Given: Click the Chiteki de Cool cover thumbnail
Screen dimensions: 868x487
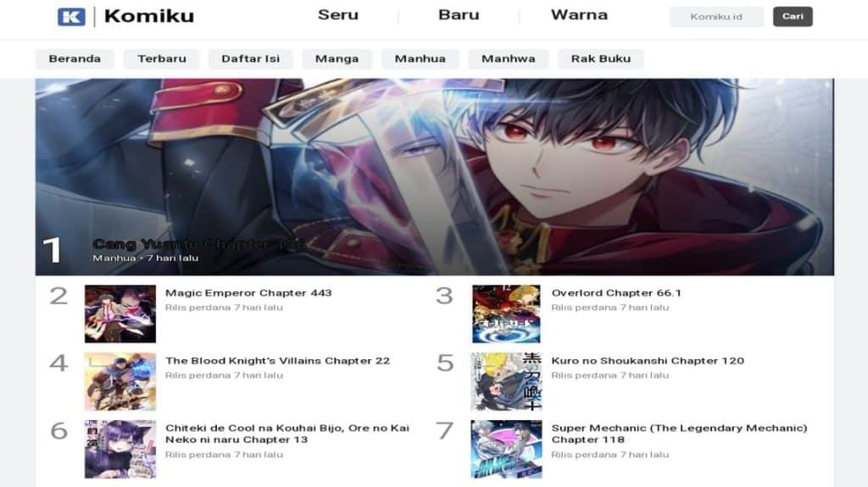Looking at the screenshot, I should 120,449.
